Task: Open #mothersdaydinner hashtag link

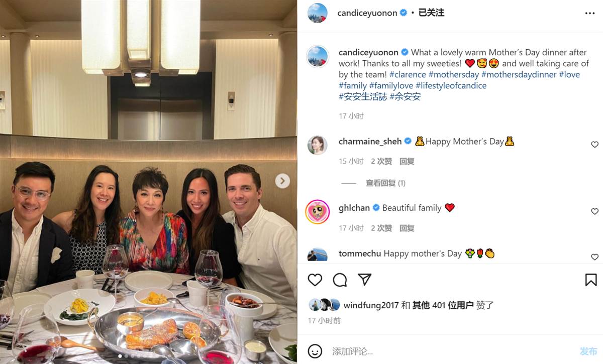Action: [x=519, y=74]
